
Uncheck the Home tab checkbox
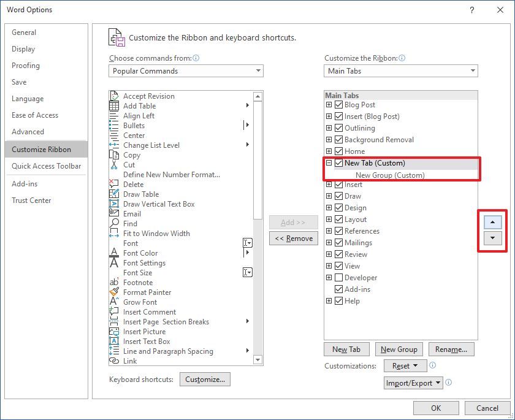338,151
